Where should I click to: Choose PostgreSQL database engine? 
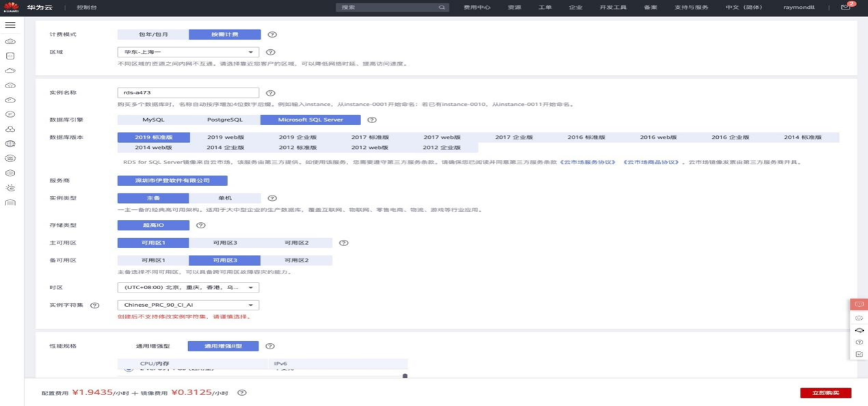[224, 120]
